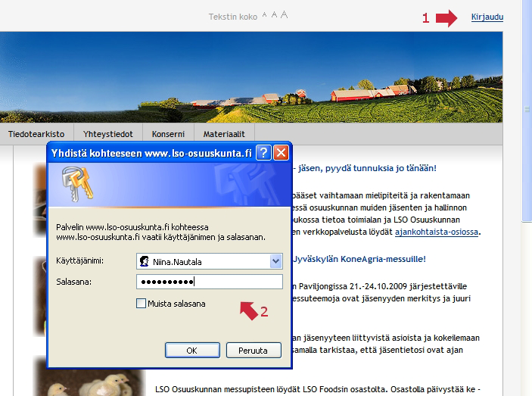Select the medium text size A
Viewport: 532px width, 396px height.
(274, 14)
